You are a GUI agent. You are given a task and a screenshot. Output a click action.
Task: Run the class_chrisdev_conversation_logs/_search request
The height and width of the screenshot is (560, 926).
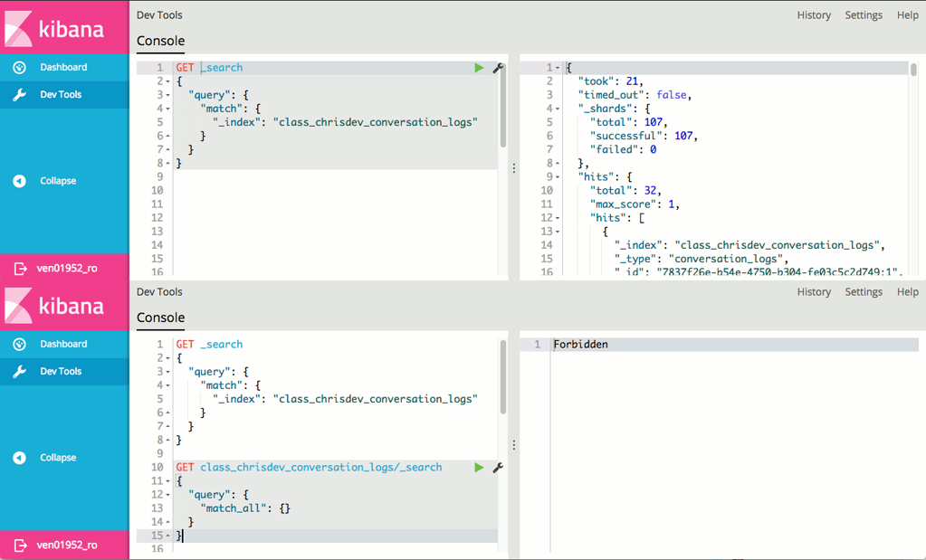tap(479, 468)
